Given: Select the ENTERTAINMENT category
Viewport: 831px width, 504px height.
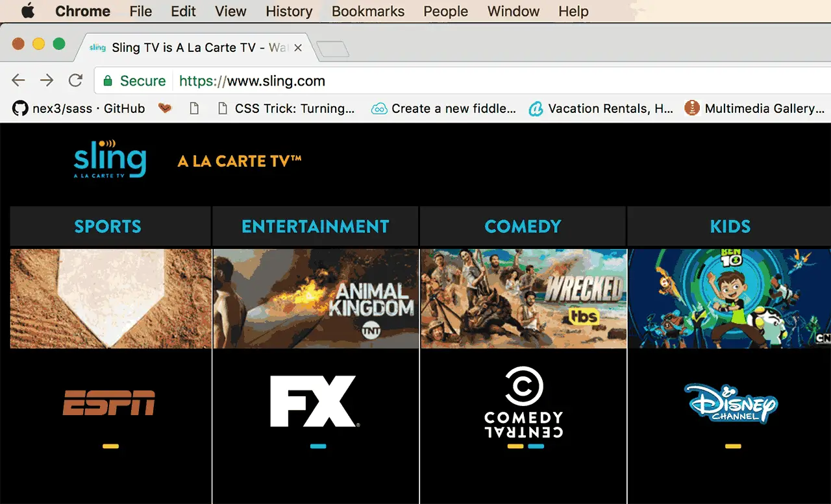Looking at the screenshot, I should point(316,226).
